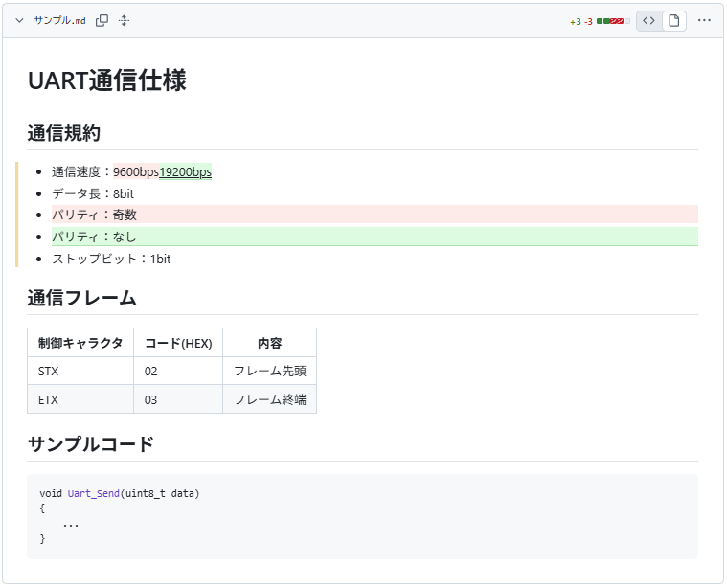The image size is (727, 588).
Task: Click the 制御キャラクタ table header
Action: click(80, 343)
